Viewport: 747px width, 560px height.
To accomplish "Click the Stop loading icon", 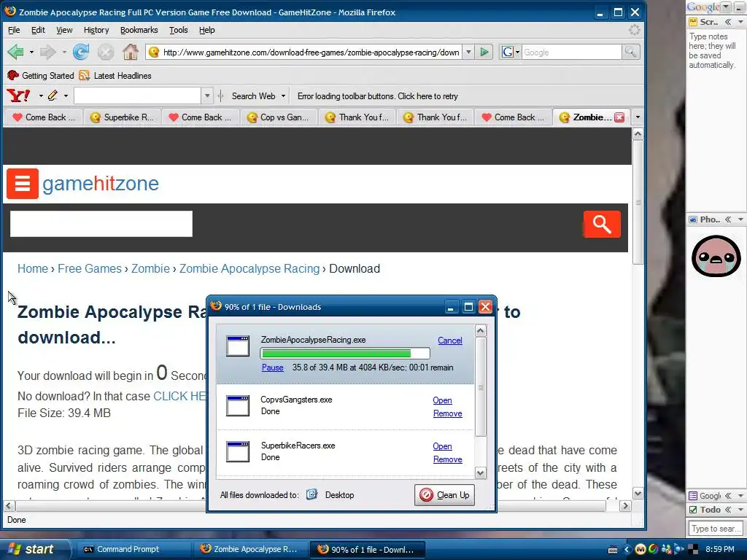I will coord(105,52).
